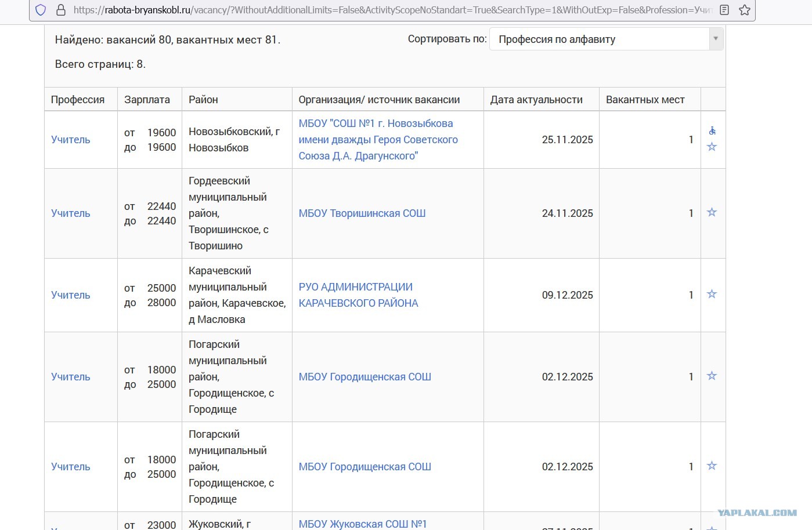Click the salary cell 'от 22440 до 22440'
The height and width of the screenshot is (530, 812).
pos(150,213)
